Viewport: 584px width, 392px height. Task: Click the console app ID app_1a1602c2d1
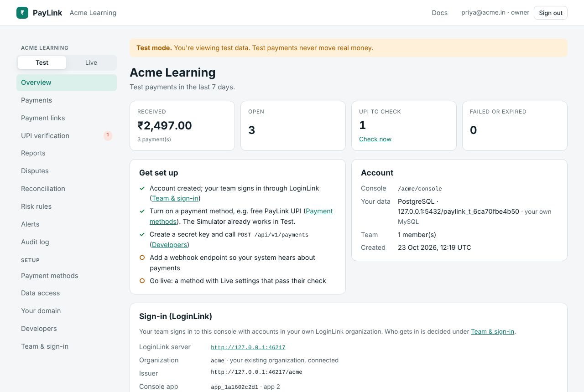tap(235, 387)
